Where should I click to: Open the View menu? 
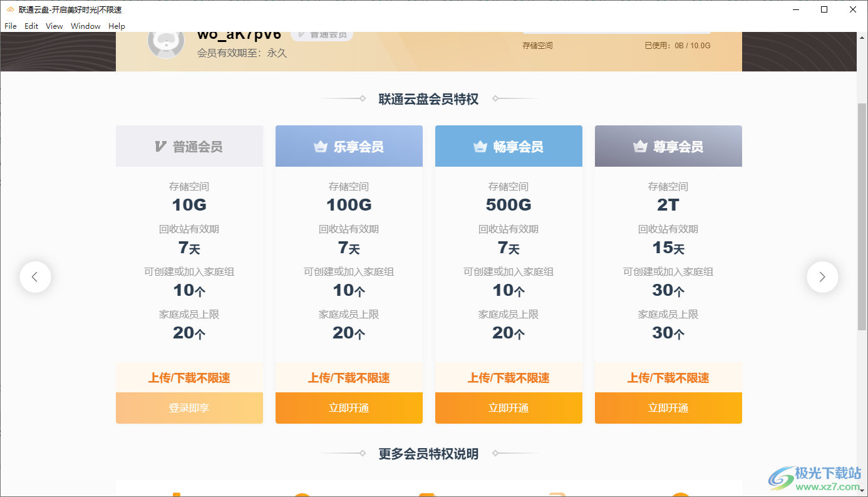coord(54,26)
